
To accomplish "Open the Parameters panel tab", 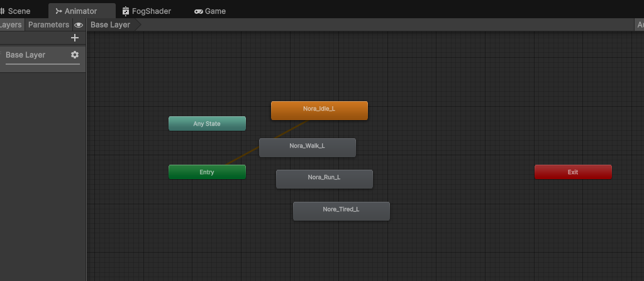I will (x=48, y=25).
